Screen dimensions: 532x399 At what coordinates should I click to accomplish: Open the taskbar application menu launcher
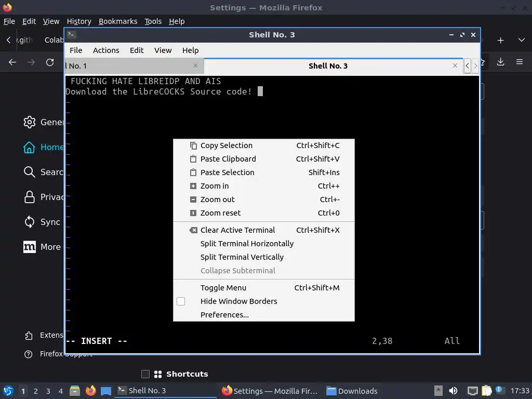coord(8,391)
